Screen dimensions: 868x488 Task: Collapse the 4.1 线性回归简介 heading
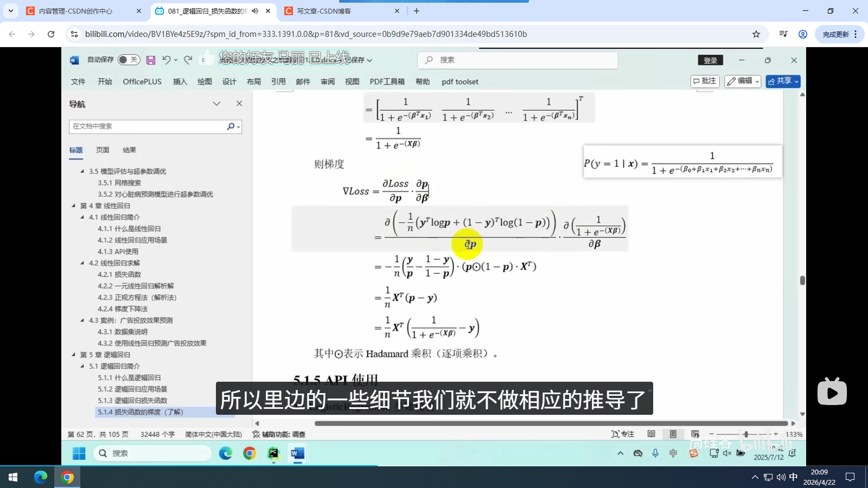[82, 217]
